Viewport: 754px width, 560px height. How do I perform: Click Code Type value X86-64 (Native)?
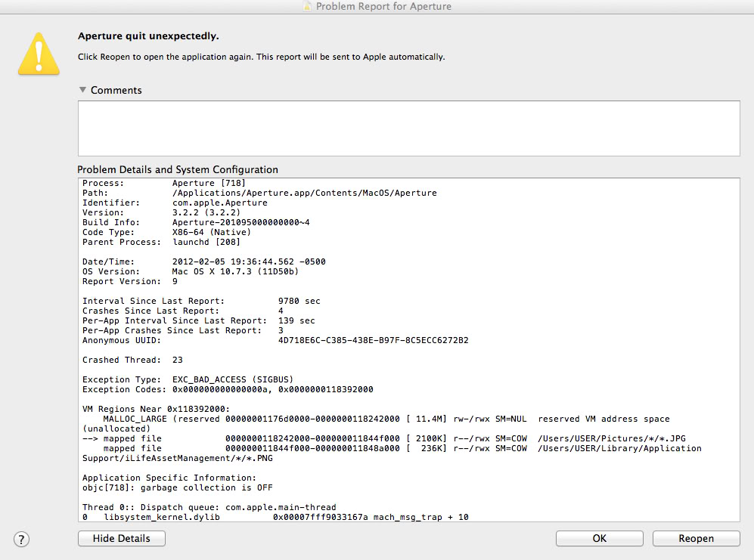click(x=212, y=232)
